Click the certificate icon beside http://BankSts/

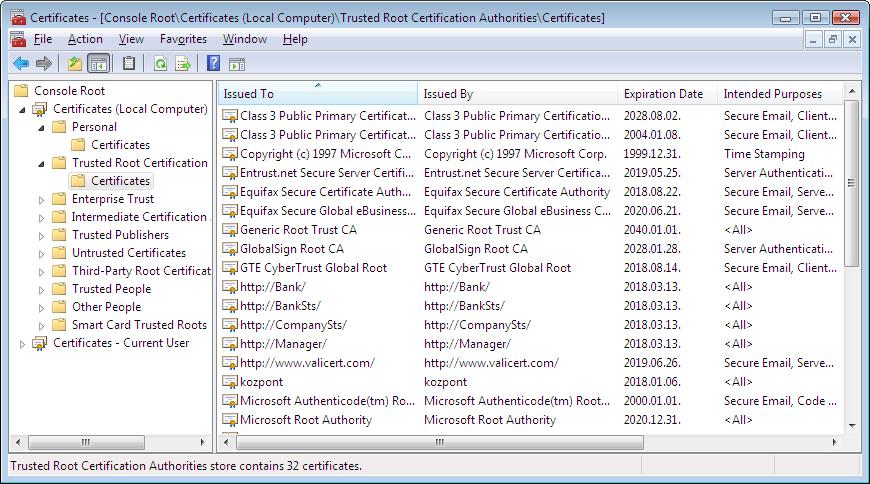(x=230, y=306)
